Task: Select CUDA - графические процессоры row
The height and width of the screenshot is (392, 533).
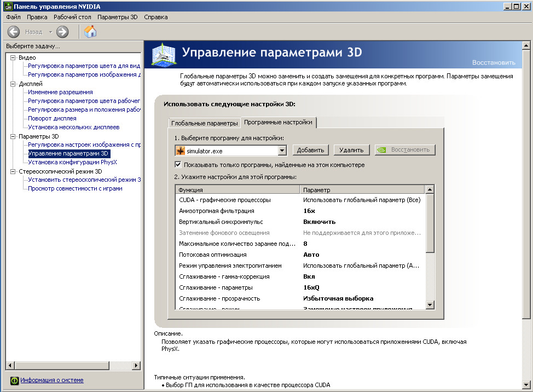Action: tap(300, 200)
